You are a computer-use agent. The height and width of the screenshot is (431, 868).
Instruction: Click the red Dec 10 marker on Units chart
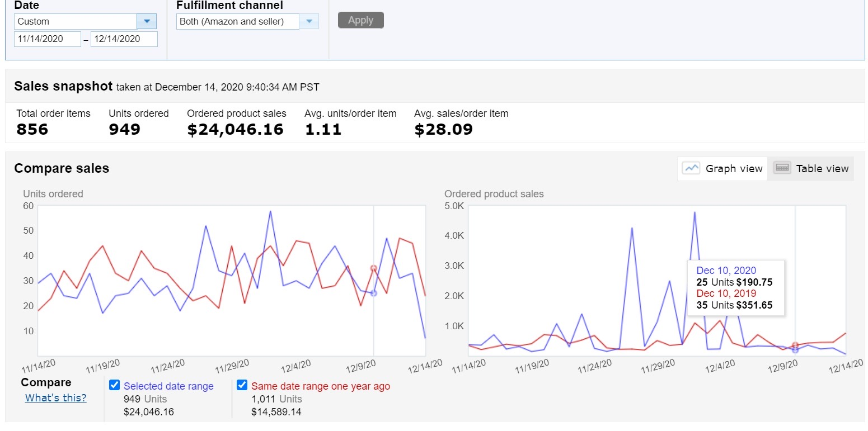373,268
